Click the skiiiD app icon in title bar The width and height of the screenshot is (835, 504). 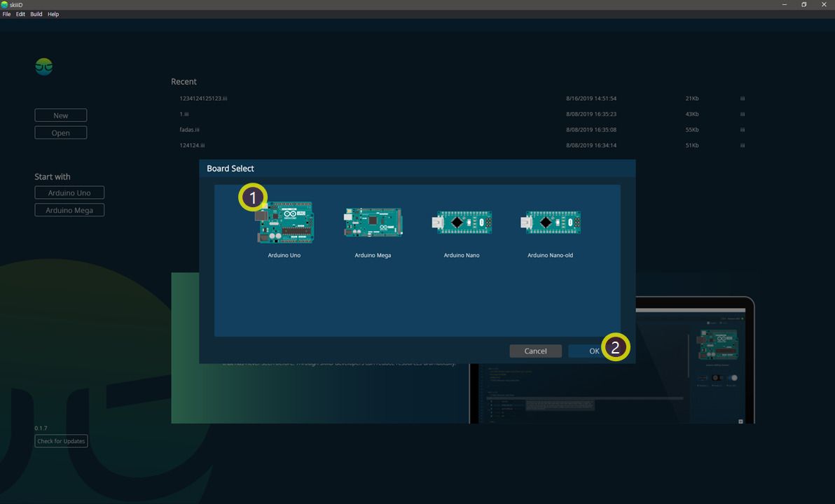pyautogui.click(x=4, y=4)
